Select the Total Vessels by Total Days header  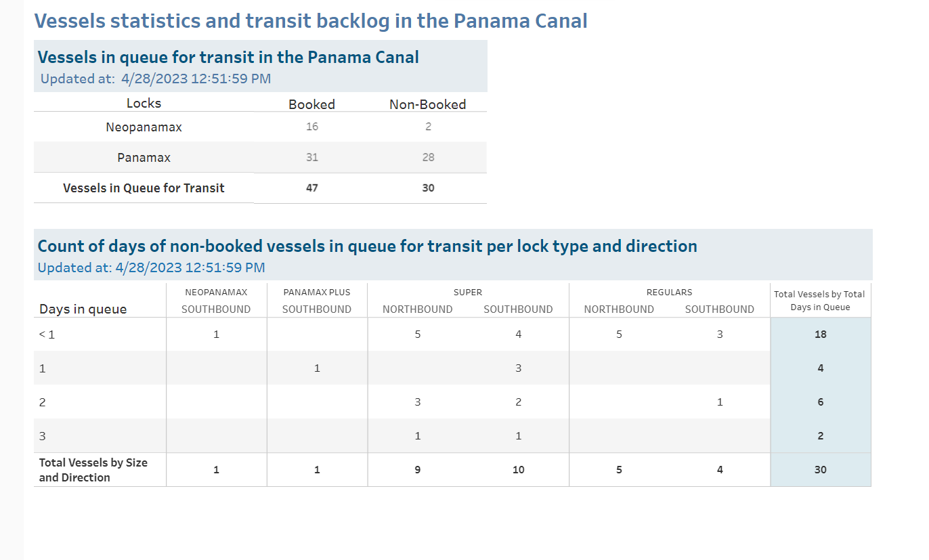point(819,301)
